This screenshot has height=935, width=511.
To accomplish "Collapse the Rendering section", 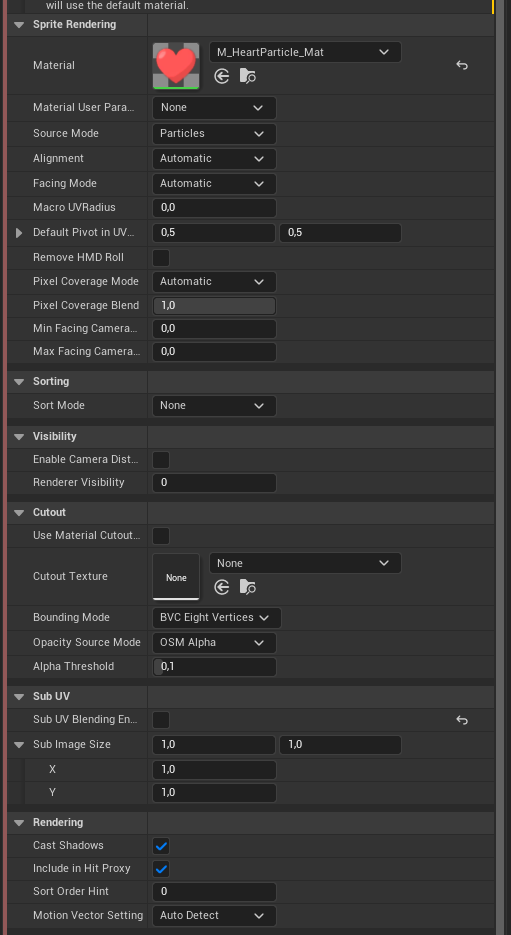I will click(x=19, y=823).
